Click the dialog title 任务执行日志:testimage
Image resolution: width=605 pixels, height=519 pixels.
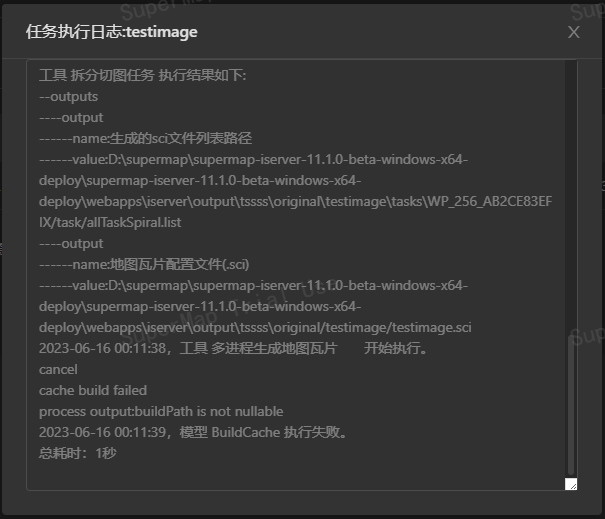(112, 32)
